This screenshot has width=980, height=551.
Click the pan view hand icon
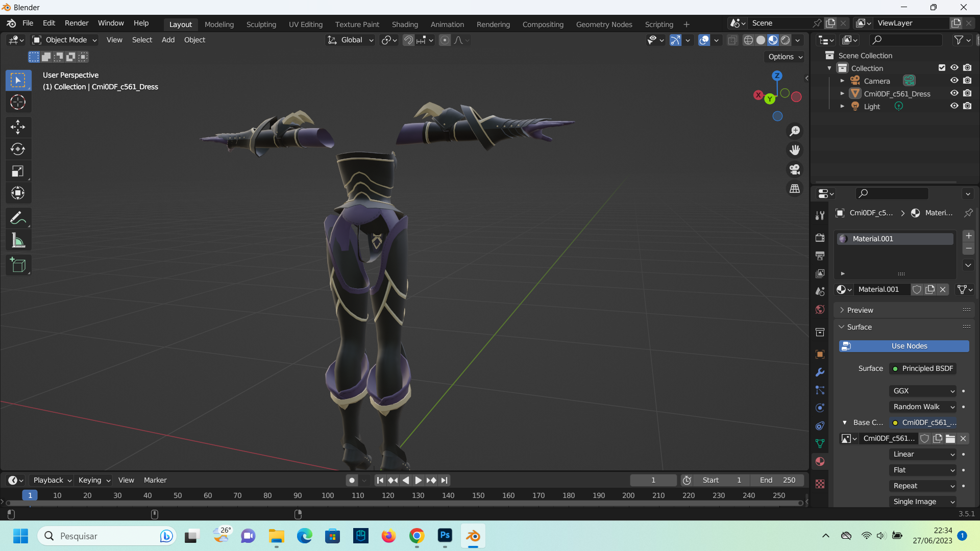click(x=795, y=150)
